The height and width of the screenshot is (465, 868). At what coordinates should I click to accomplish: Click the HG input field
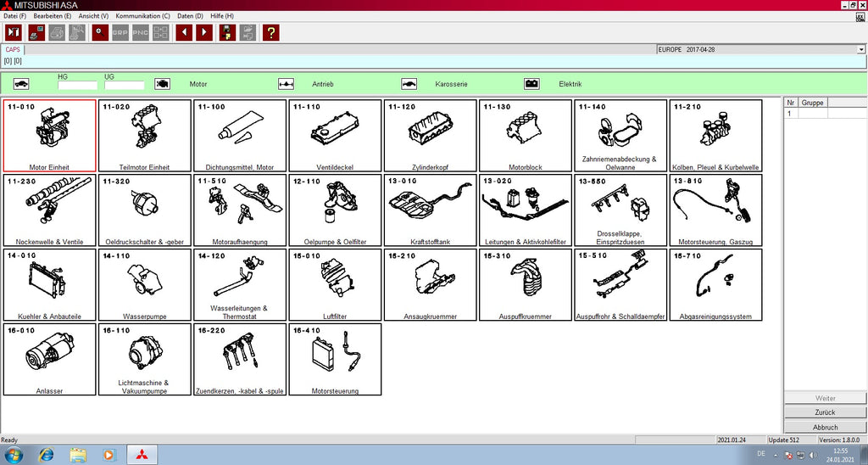pyautogui.click(x=77, y=85)
